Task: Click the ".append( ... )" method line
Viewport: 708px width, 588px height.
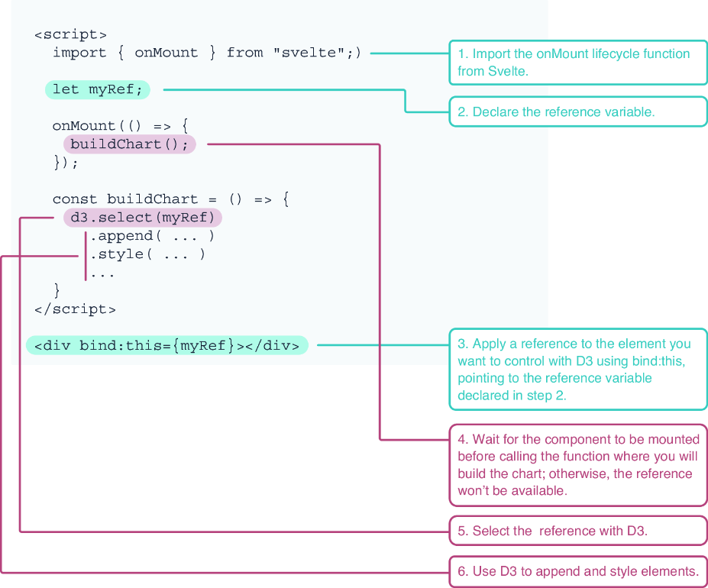Action: pos(152,236)
